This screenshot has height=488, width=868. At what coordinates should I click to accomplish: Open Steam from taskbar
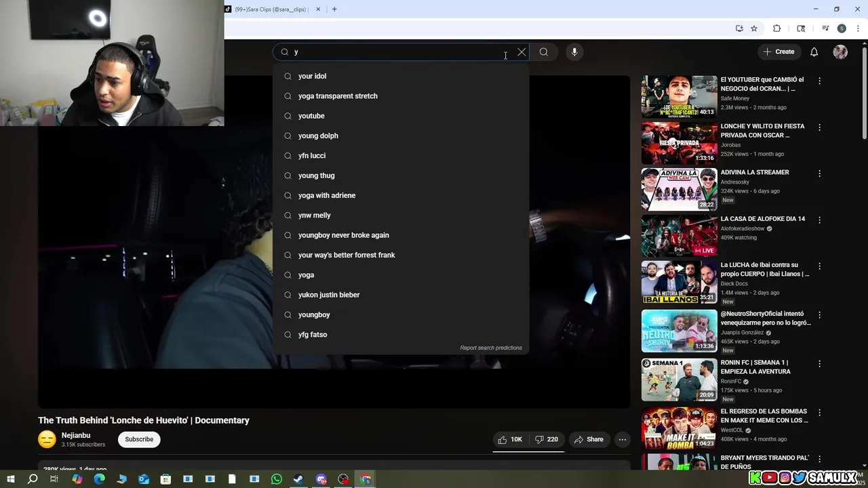point(298,479)
